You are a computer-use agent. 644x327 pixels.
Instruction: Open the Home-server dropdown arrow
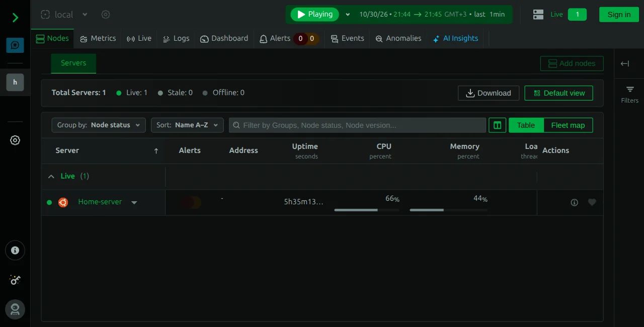click(x=134, y=203)
